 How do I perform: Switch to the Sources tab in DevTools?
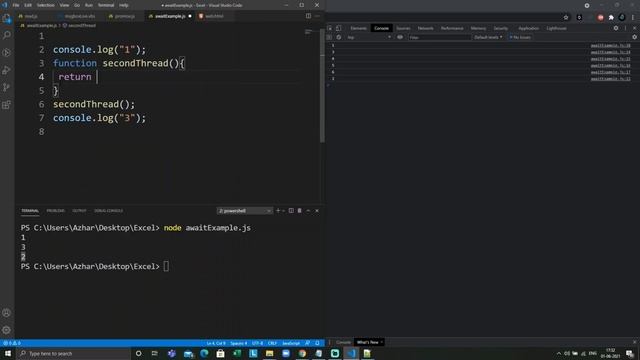pyautogui.click(x=403, y=28)
